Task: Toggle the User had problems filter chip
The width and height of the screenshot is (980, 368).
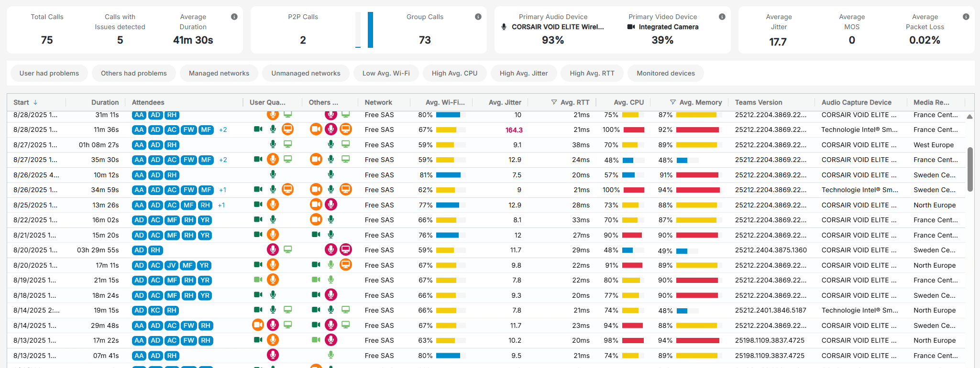Action: (49, 73)
